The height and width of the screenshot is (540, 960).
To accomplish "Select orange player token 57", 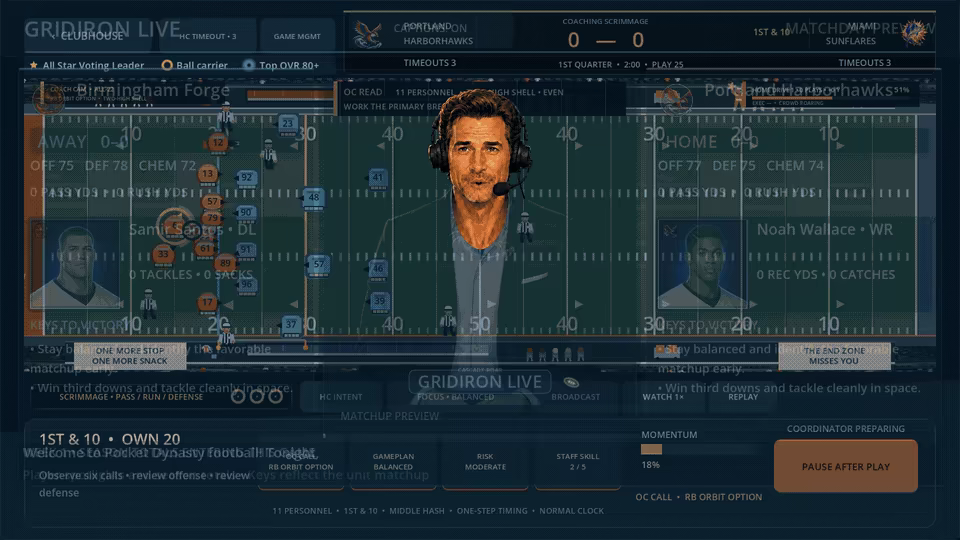I will coord(212,201).
